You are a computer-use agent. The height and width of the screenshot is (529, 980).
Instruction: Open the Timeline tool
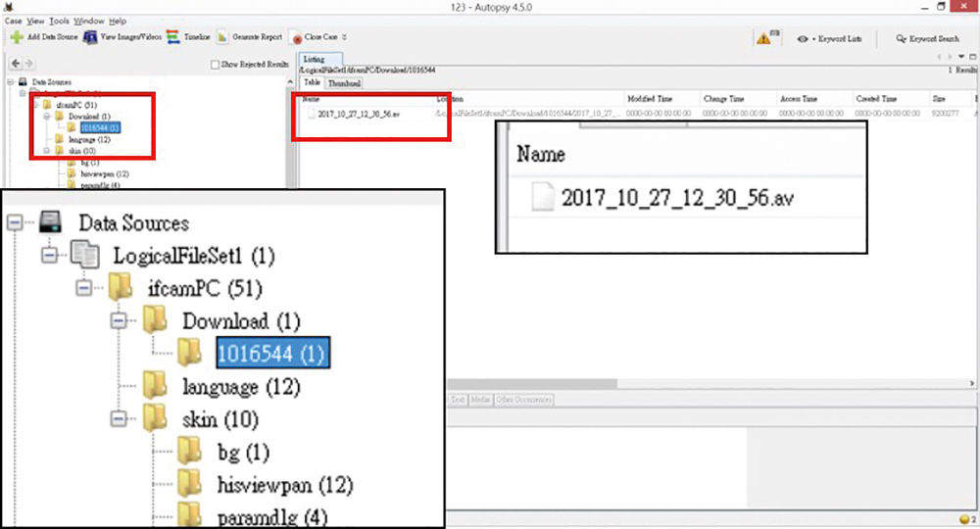188,37
